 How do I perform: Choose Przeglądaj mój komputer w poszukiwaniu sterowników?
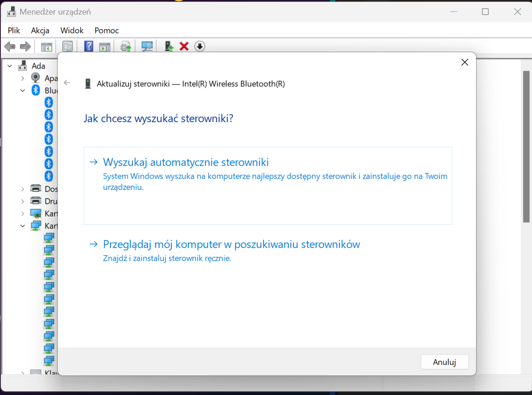(x=231, y=244)
